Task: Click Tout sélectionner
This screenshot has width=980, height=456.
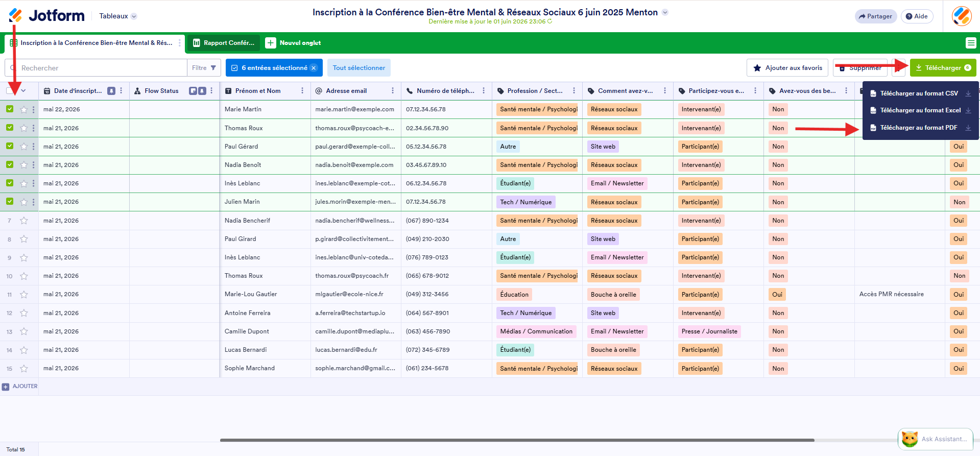Action: pyautogui.click(x=359, y=68)
